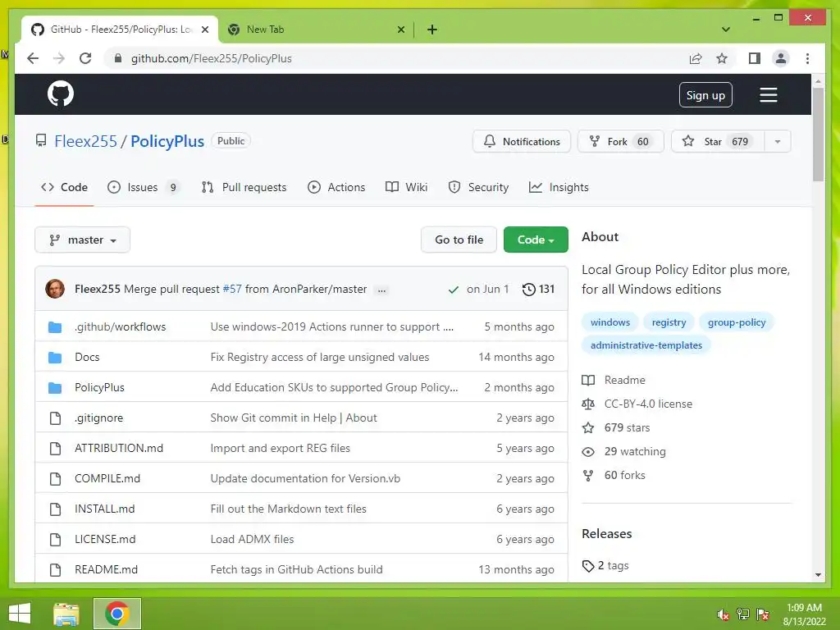840x630 pixels.
Task: Click the Chrome address bar URL
Action: coord(212,58)
